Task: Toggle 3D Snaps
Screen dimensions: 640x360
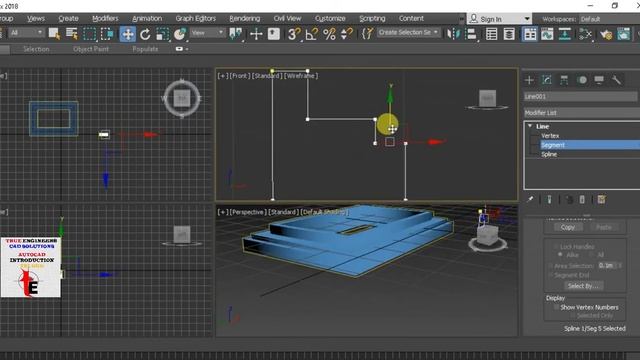Action: click(x=293, y=34)
